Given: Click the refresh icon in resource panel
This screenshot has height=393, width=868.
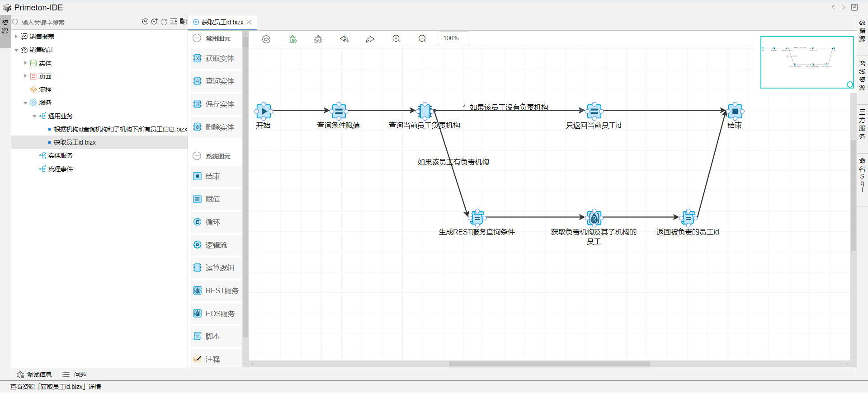Looking at the screenshot, I should coord(164,22).
